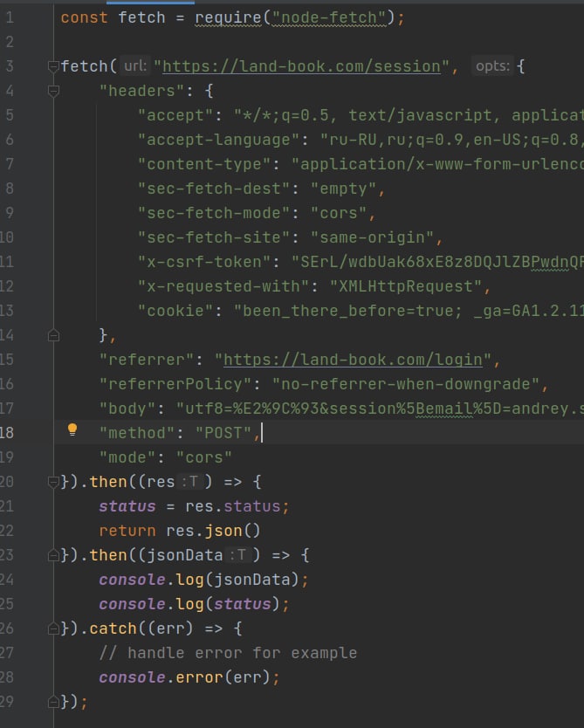The width and height of the screenshot is (584, 728).
Task: Fold the first then callback with res
Action: coord(53,483)
